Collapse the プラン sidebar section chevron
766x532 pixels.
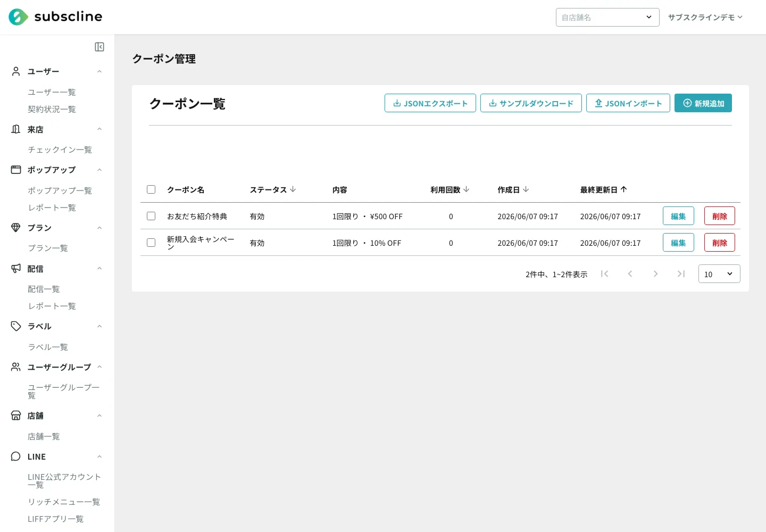point(99,228)
